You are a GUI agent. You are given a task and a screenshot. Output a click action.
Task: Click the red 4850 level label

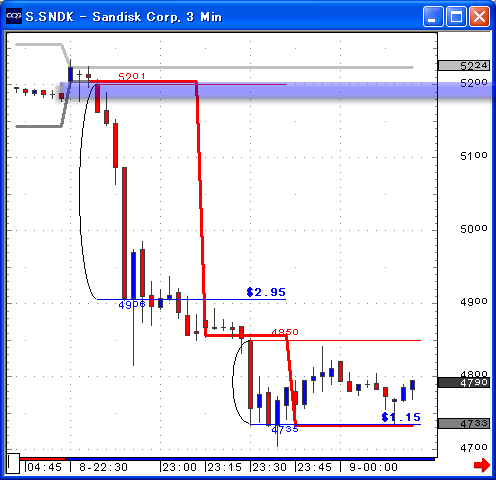(285, 332)
